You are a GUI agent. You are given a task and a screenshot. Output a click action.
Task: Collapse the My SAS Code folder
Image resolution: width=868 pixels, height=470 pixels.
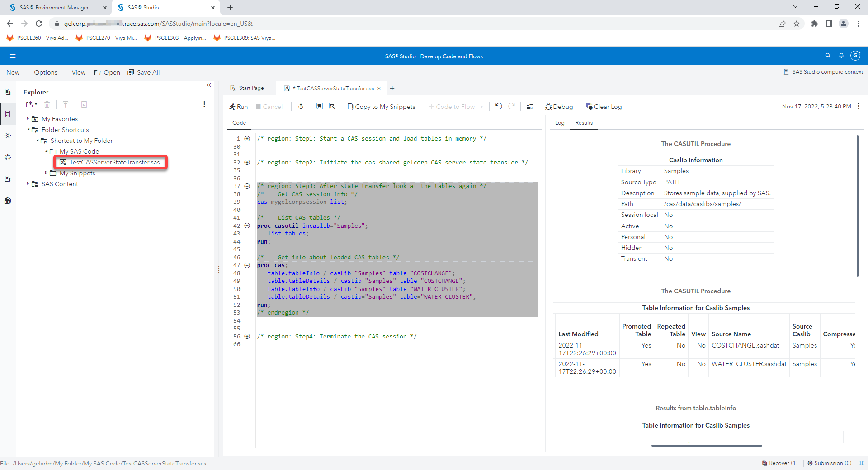coord(46,151)
